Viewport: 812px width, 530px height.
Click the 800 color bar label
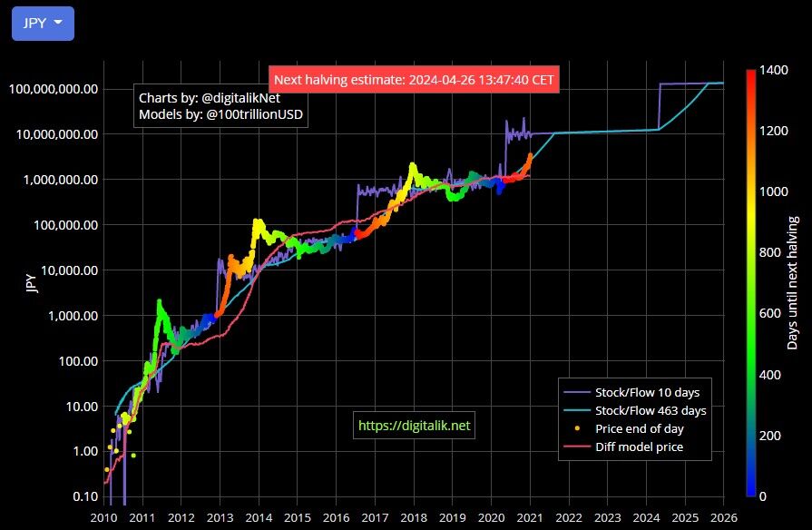[x=770, y=252]
